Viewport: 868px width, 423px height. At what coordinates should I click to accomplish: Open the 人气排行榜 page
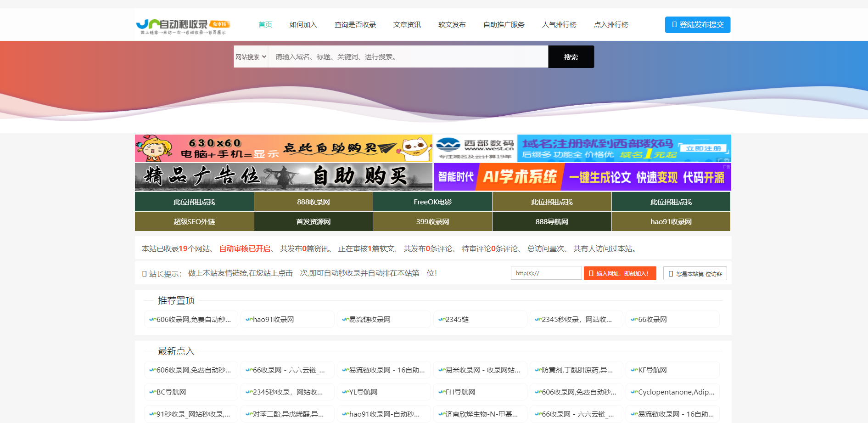tap(560, 24)
